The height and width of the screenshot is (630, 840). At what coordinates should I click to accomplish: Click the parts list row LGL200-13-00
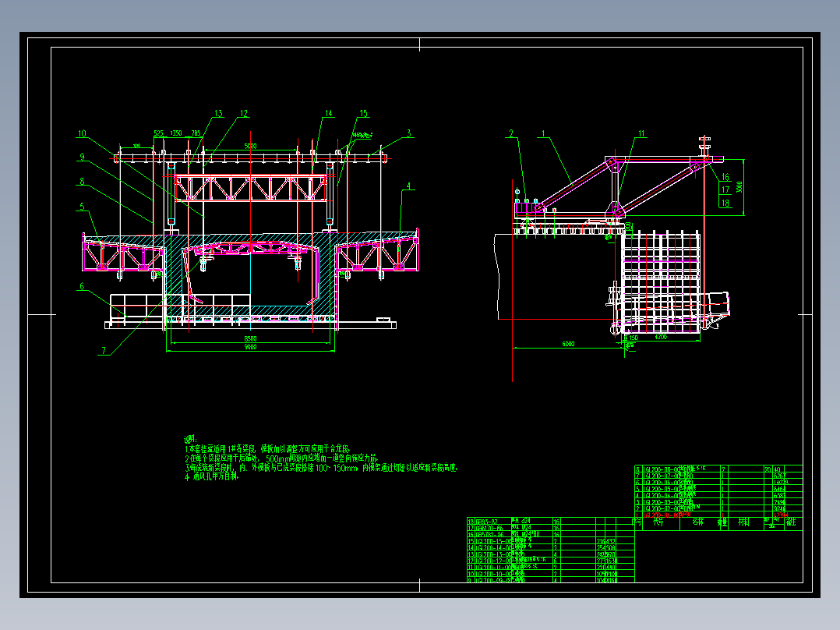(551, 554)
